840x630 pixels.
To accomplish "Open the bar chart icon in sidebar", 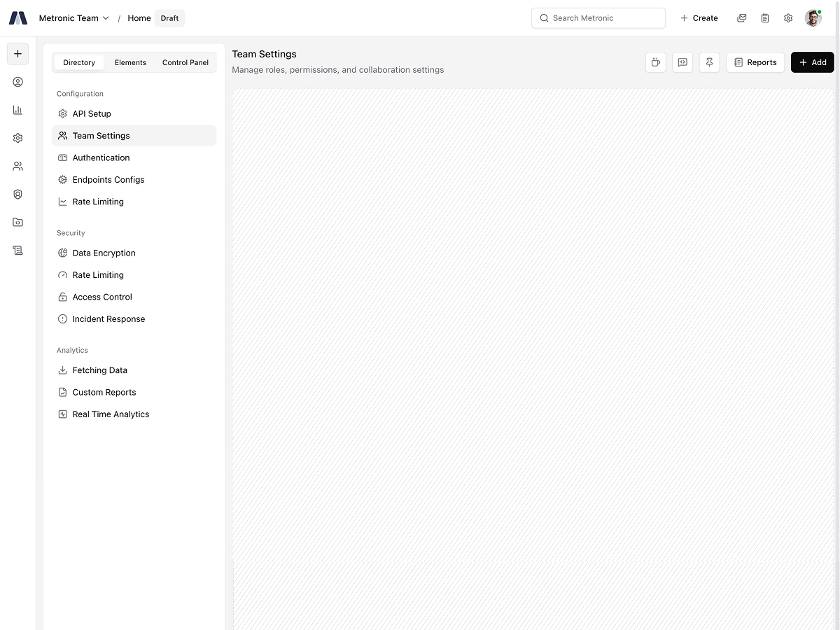I will 18,110.
